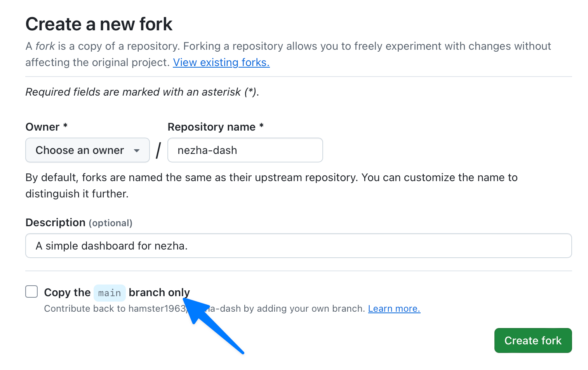
Task: Click the "View existing forks." link
Action: (221, 63)
